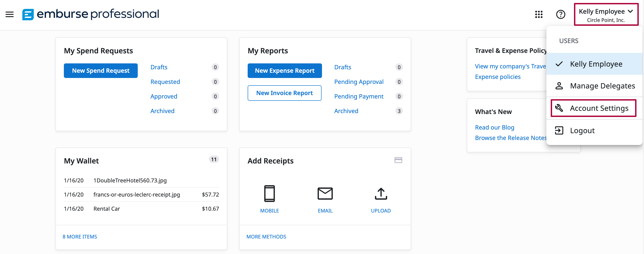Click the Emburse Professional logo

click(91, 14)
